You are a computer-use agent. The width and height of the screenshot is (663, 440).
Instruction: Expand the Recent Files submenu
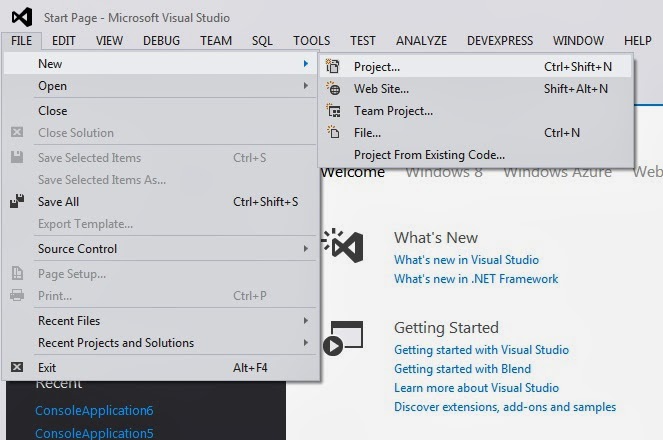click(x=306, y=321)
